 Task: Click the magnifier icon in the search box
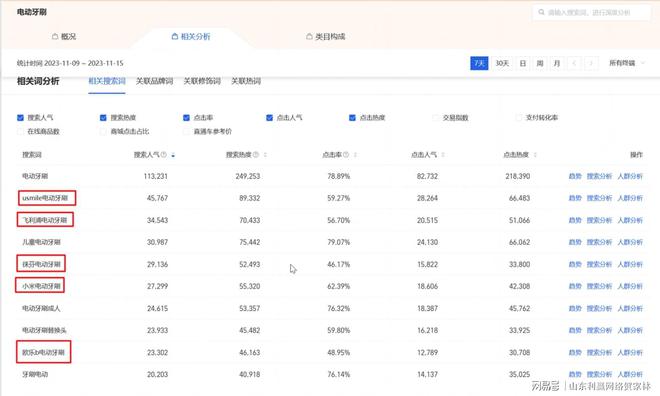tap(542, 12)
